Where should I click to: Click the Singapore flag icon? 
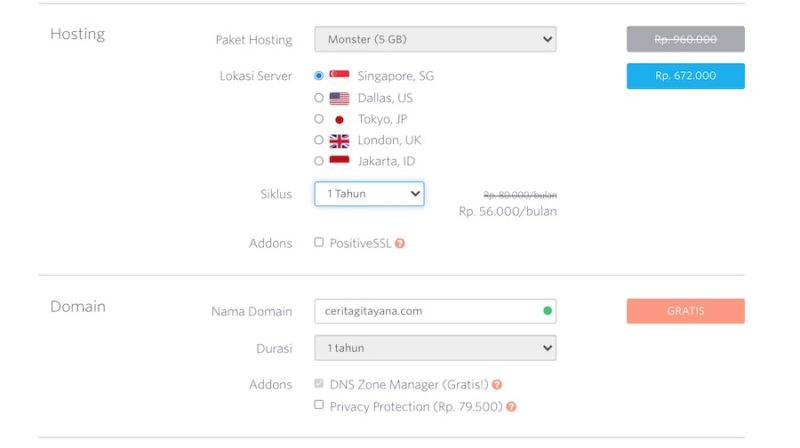click(x=339, y=76)
